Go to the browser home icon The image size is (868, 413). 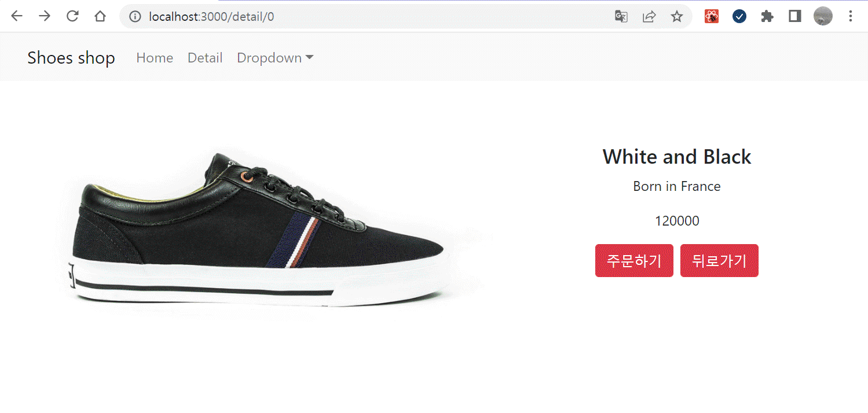[x=100, y=16]
